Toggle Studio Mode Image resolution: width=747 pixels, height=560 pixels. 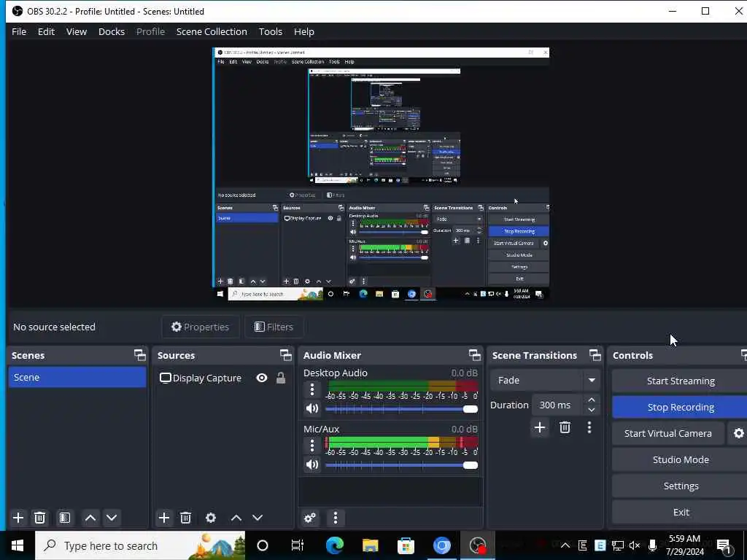(681, 459)
